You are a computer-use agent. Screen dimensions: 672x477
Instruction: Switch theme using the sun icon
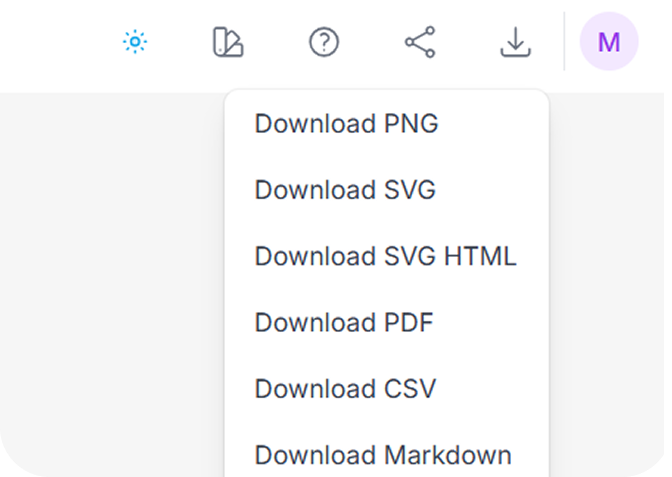click(x=135, y=43)
